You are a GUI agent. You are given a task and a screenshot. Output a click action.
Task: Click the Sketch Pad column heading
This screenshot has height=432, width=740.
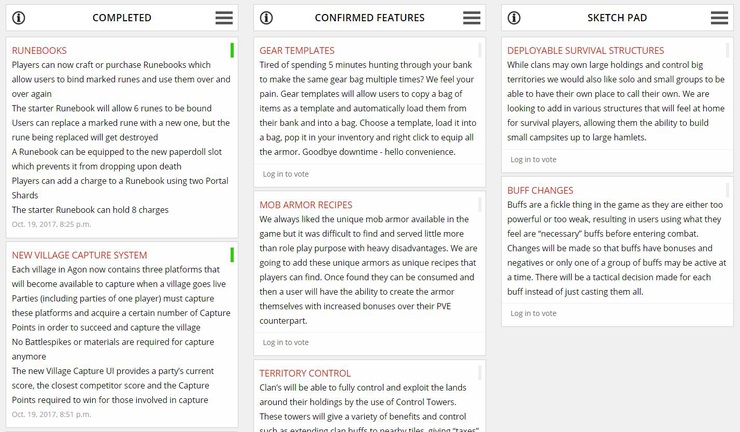point(617,18)
